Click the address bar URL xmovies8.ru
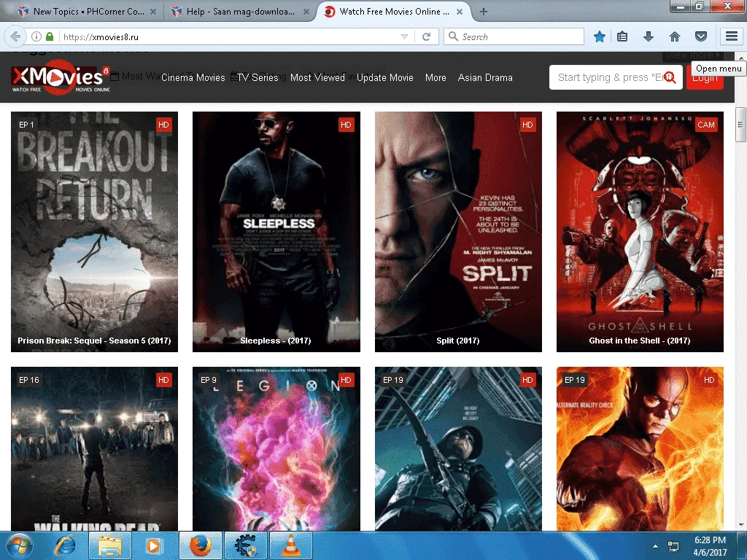Image resolution: width=747 pixels, height=560 pixels. 101,36
